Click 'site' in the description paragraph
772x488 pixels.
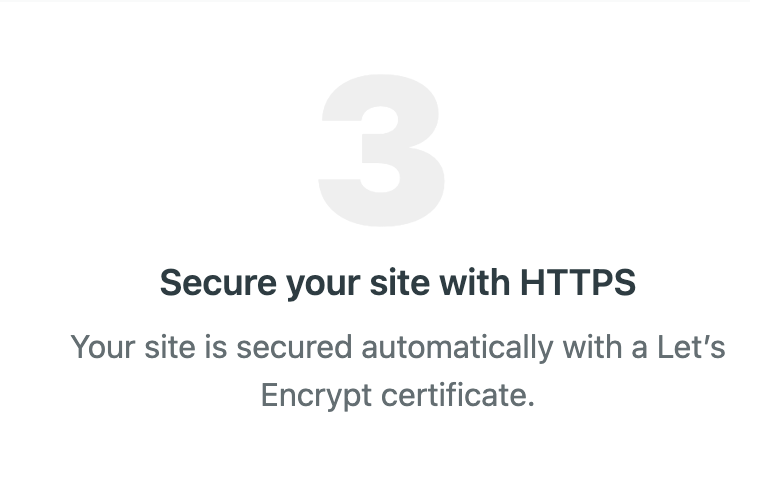(x=170, y=347)
